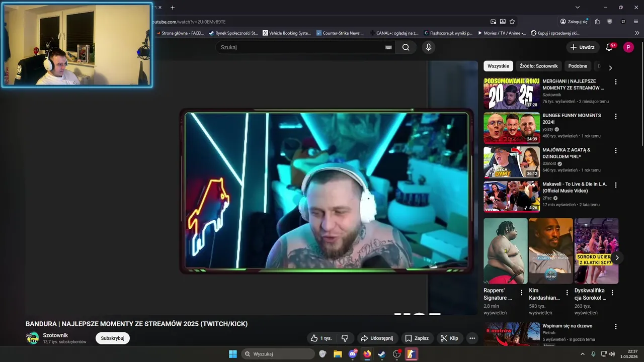Screen dimensions: 644x362
Task: Select the Podobne filter chip
Action: [x=578, y=66]
